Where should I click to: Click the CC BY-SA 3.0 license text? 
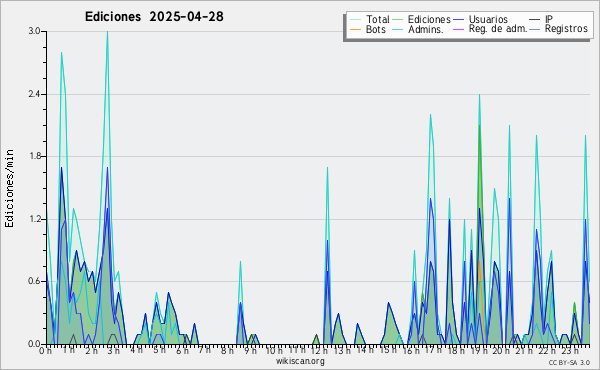click(569, 362)
